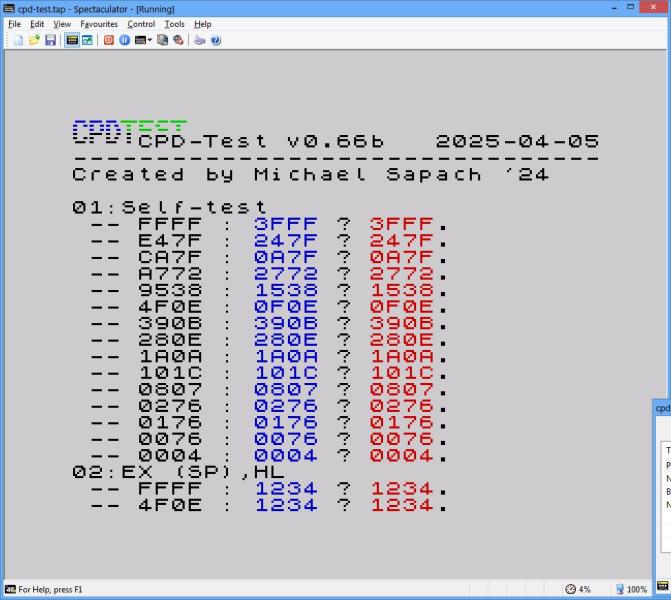Click the 100% speed status indicator

click(630, 590)
